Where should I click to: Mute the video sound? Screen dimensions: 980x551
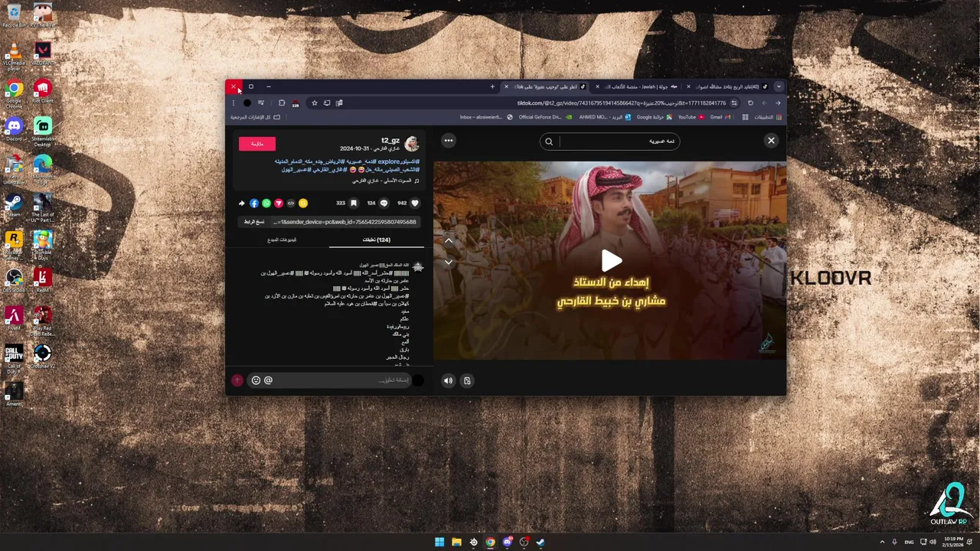point(448,380)
